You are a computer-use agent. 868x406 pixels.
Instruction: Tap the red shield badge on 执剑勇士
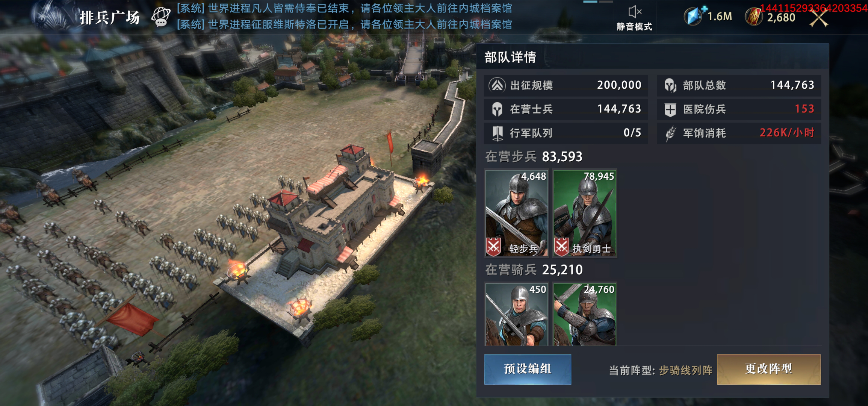click(562, 247)
